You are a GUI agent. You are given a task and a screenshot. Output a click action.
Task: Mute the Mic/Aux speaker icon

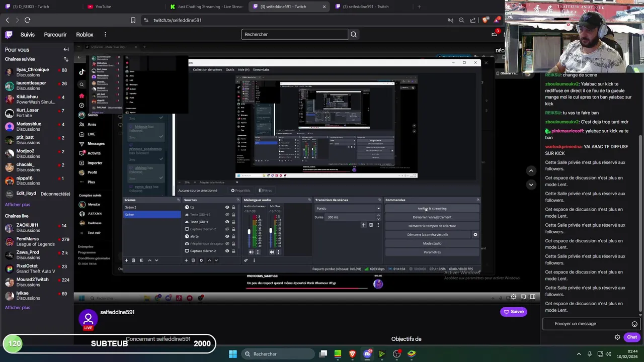pos(272,252)
